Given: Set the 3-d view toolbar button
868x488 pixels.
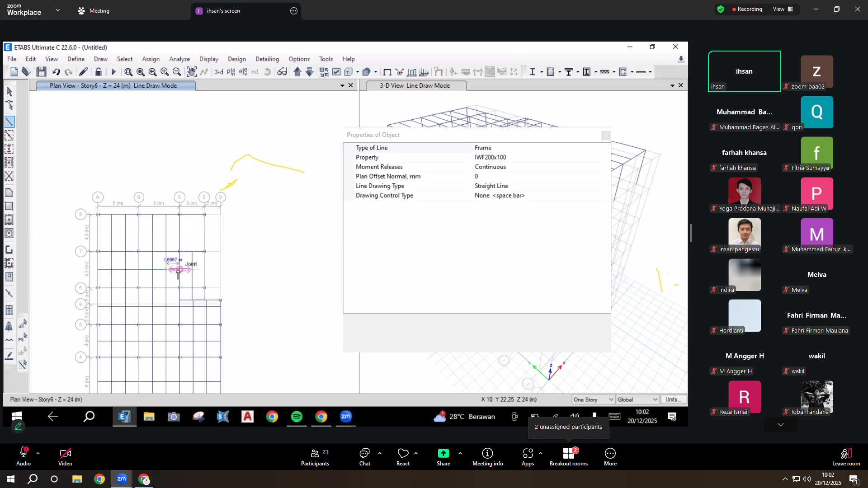Looking at the screenshot, I should [219, 71].
